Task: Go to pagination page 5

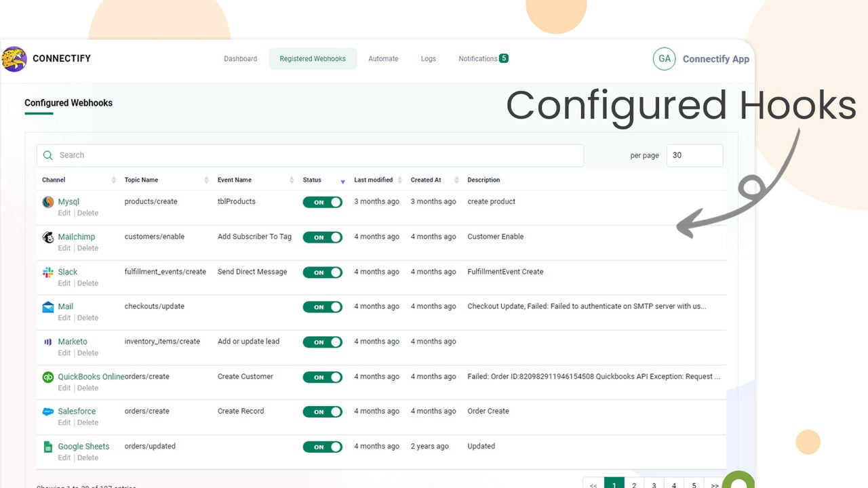Action: tap(694, 484)
